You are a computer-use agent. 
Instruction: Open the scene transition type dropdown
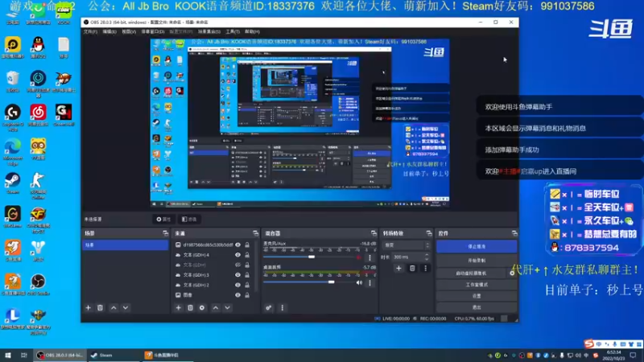tap(407, 245)
